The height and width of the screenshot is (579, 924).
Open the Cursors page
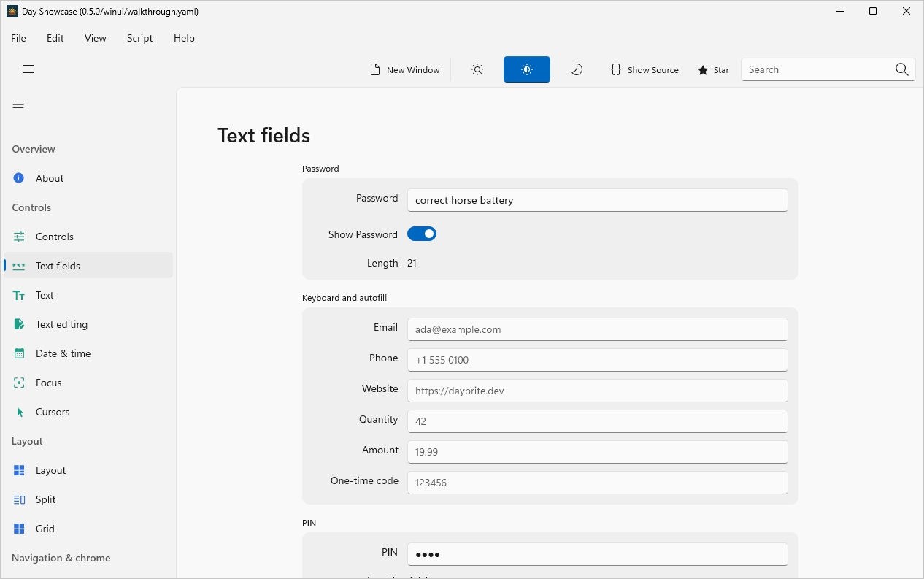coord(88,412)
